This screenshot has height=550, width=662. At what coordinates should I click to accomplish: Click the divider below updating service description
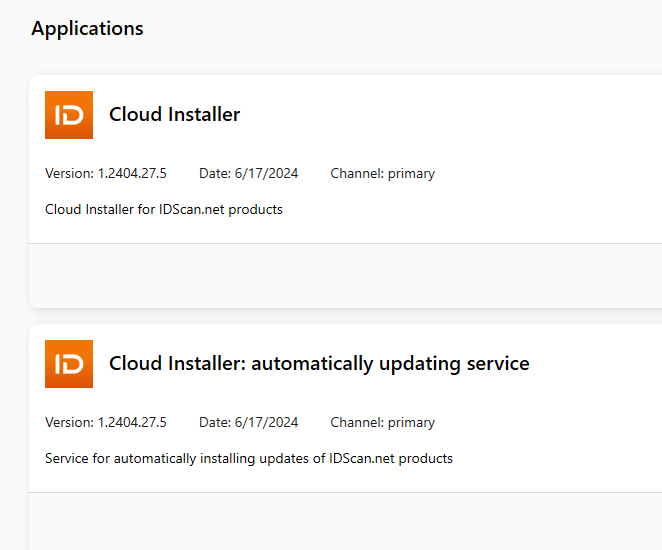(345, 493)
